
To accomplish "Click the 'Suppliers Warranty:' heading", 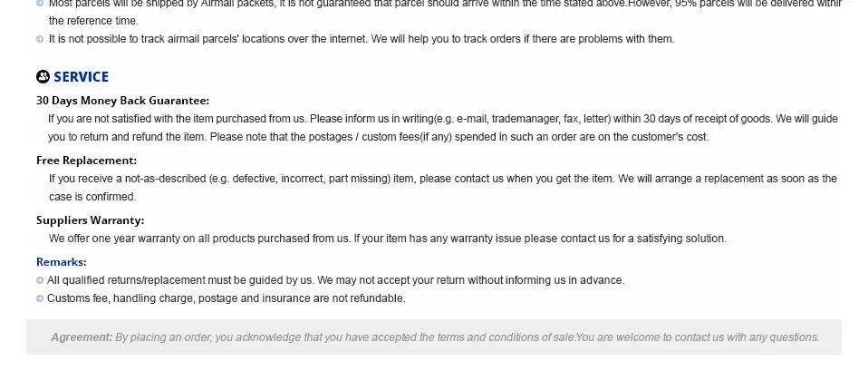I will [90, 220].
